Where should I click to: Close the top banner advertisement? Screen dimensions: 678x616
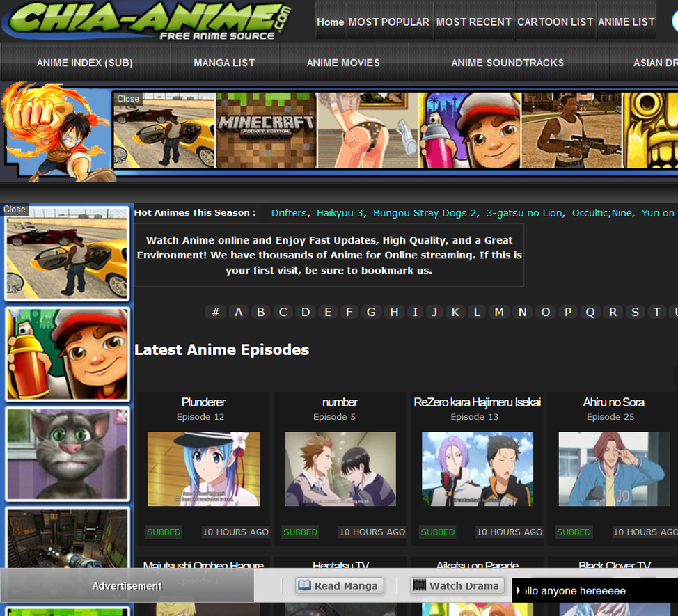point(128,99)
